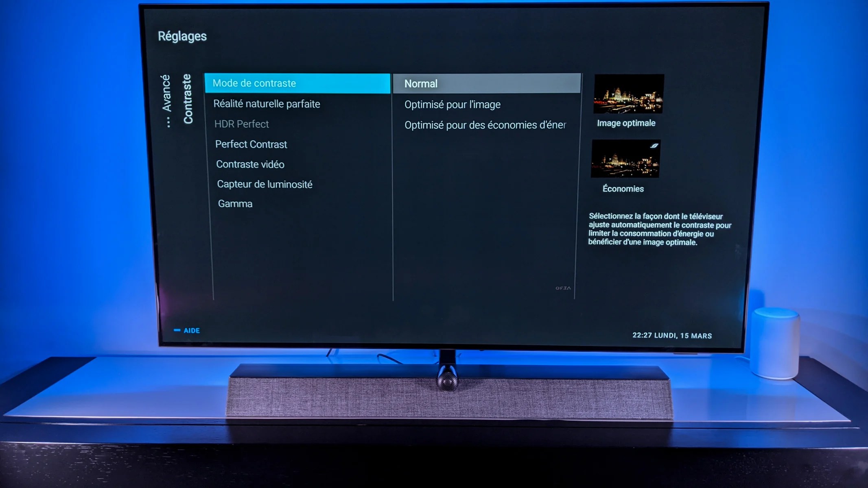This screenshot has width=868, height=488.
Task: Select Capteur de luminosité option
Action: [x=264, y=184]
